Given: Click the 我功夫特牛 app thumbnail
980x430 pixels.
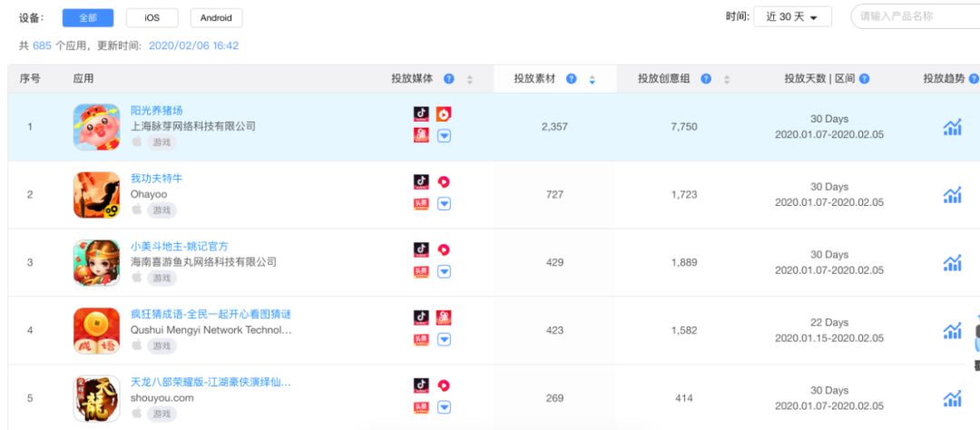Looking at the screenshot, I should click(x=96, y=195).
